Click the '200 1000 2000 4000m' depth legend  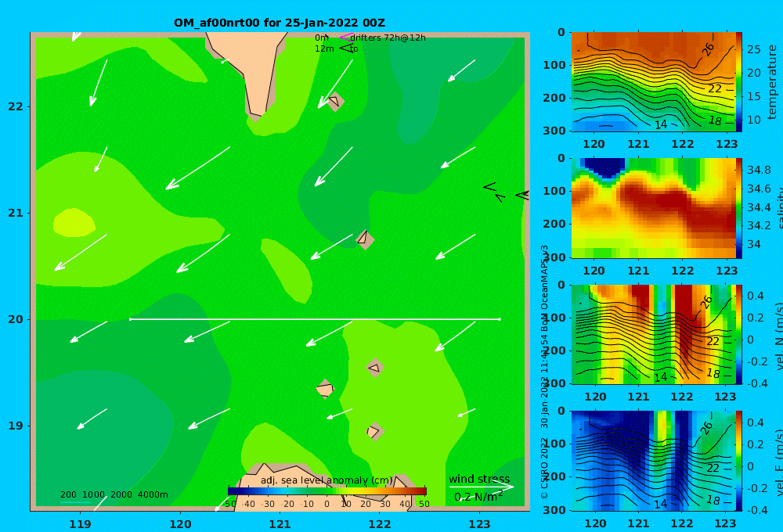pyautogui.click(x=114, y=494)
